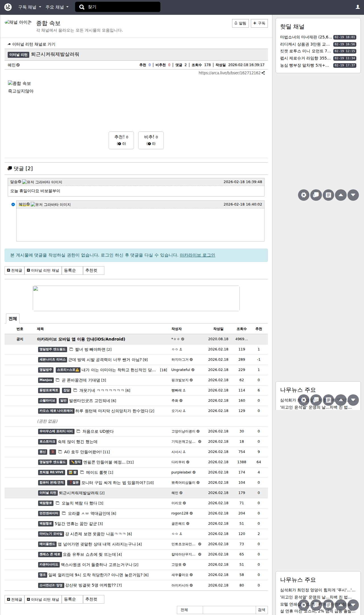Open hot deal 농심 빵부장 말차빵

pyautogui.click(x=305, y=65)
